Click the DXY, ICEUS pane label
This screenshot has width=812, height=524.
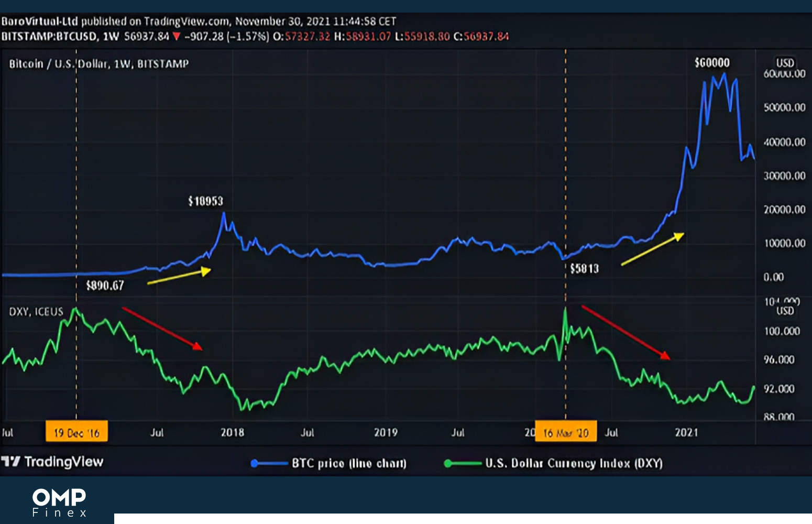pos(36,312)
